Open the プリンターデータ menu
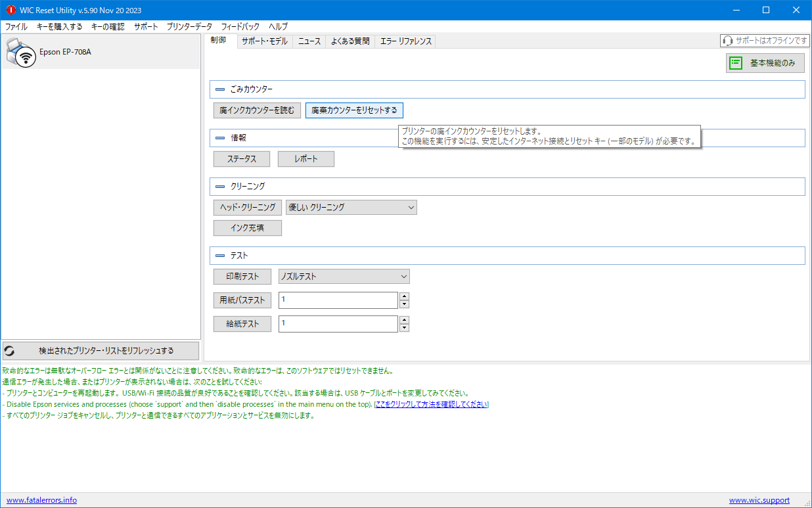Viewport: 812px width, 508px height. (189, 27)
